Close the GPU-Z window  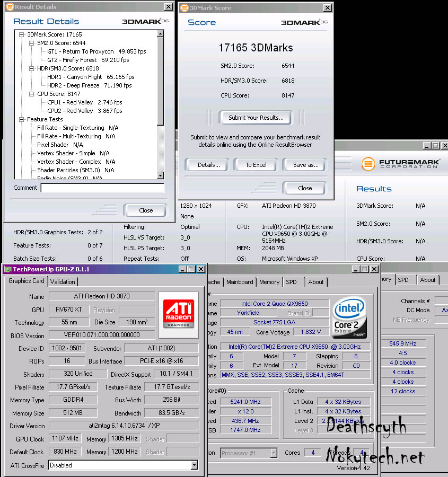tap(201, 269)
